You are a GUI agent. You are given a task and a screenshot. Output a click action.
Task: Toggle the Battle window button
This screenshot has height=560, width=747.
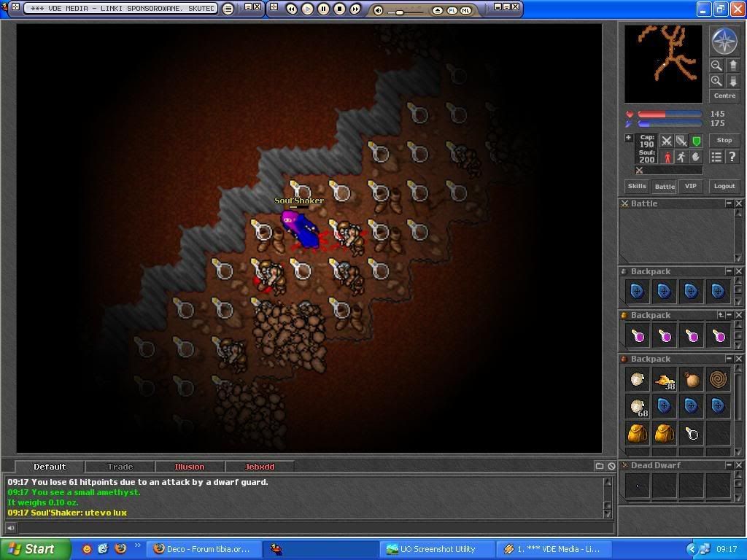[664, 186]
